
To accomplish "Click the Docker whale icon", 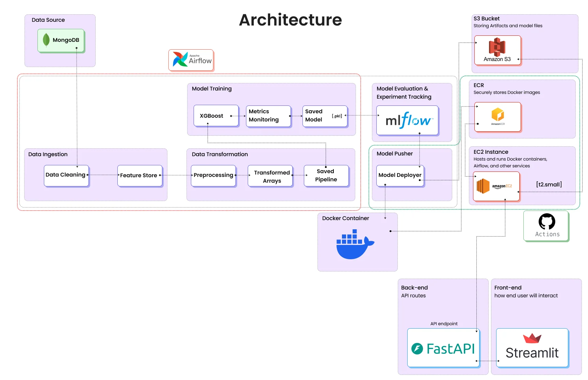I will point(355,244).
